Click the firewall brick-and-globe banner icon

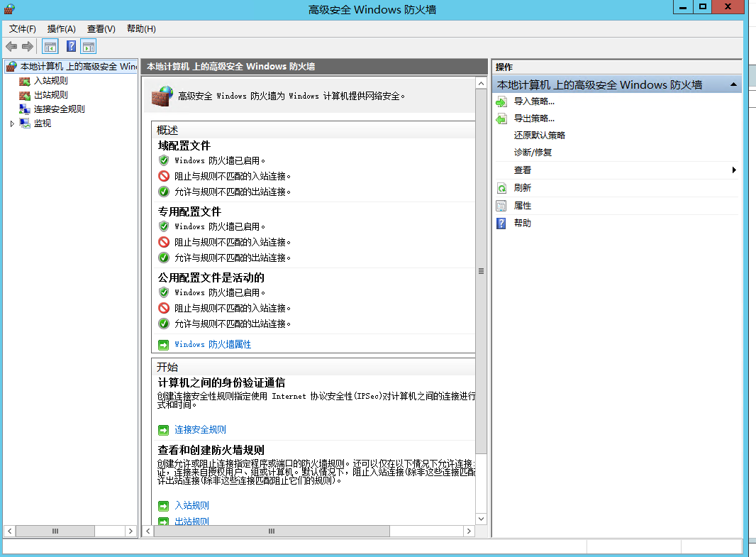[x=162, y=96]
